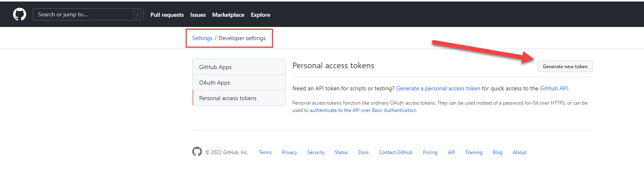
Task: Open the GitHub API link in description
Action: tap(554, 88)
